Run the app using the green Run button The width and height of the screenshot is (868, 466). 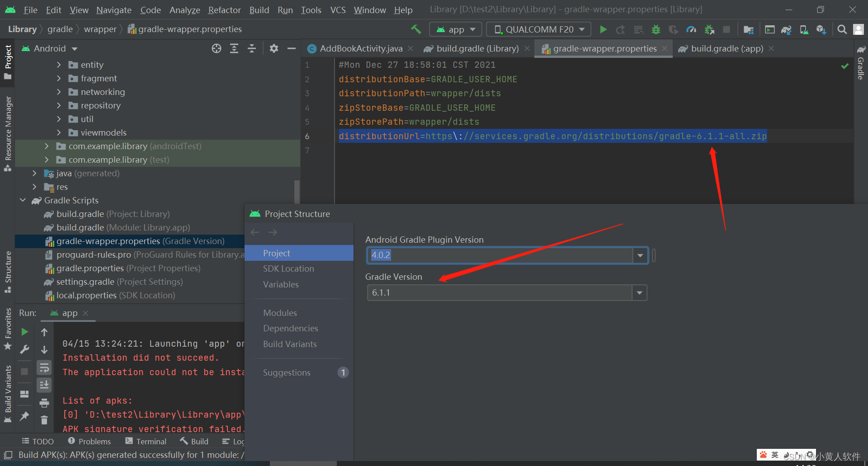604,29
